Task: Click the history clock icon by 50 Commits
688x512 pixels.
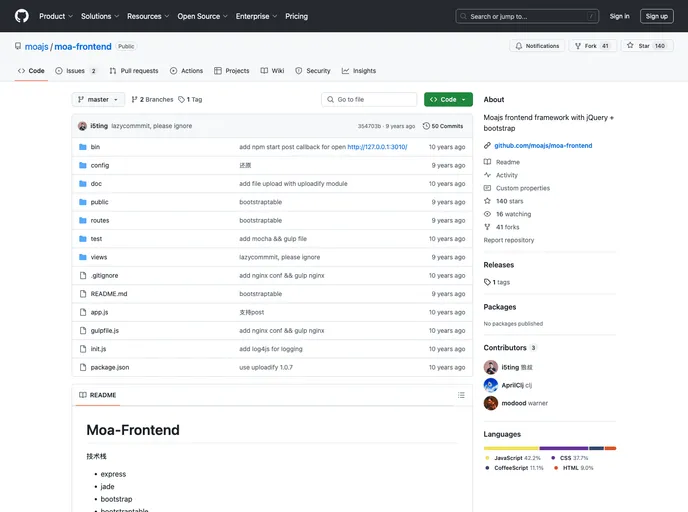Action: tap(426, 126)
